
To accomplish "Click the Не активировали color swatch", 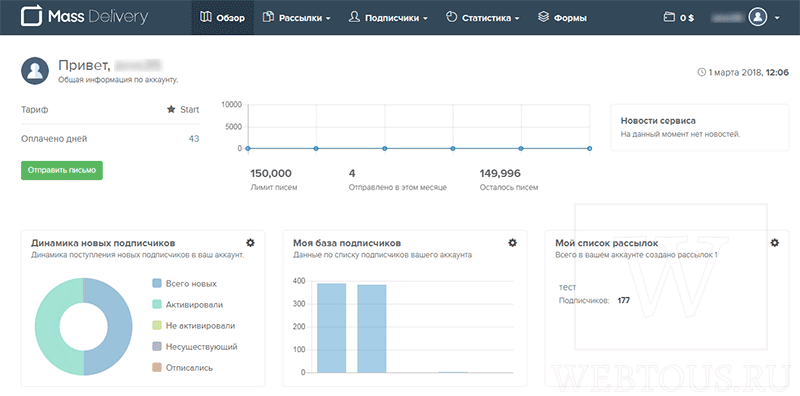I will click(157, 326).
